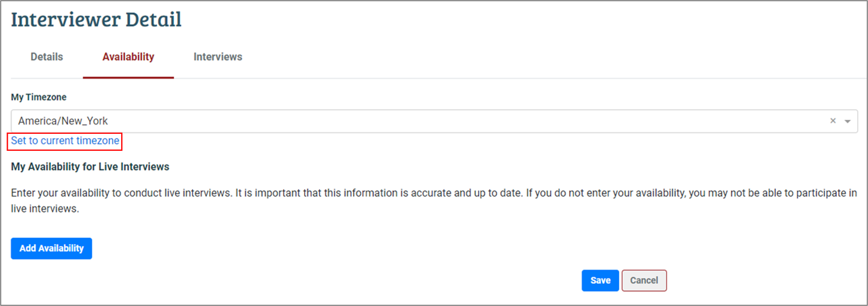
Task: Click the Set to current timezone link
Action: [65, 141]
